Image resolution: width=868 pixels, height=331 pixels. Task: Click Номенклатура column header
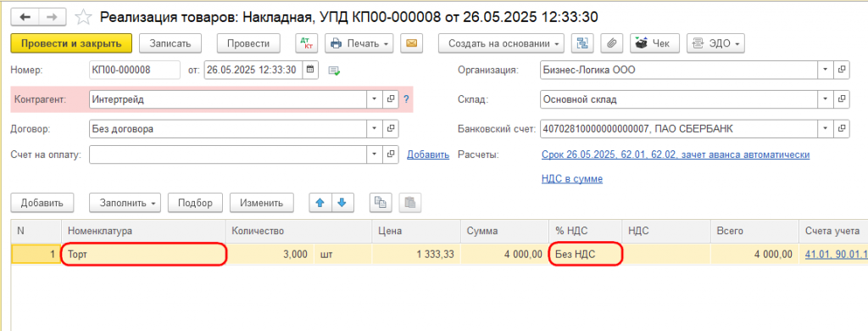(144, 231)
